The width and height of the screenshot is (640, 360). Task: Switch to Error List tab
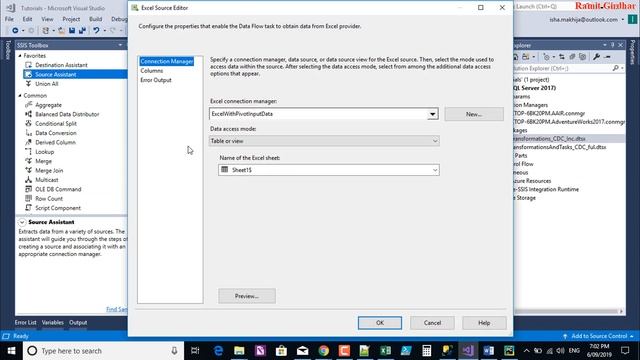pos(25,322)
